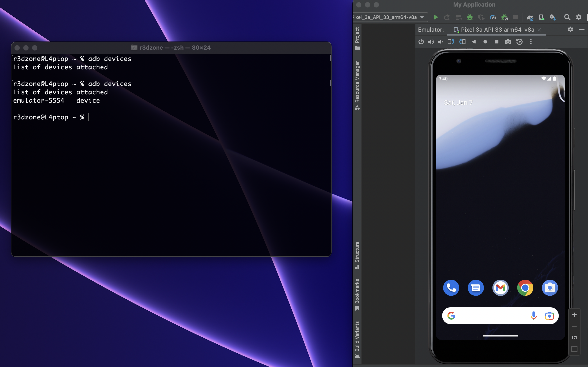Image resolution: width=588 pixels, height=367 pixels.
Task: Raise emulator volume
Action: click(x=431, y=42)
